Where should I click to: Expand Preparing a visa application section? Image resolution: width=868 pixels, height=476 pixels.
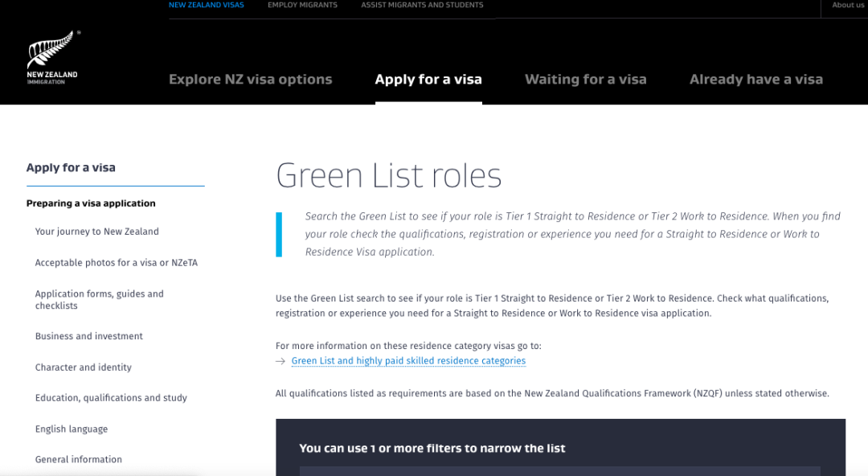coord(91,203)
